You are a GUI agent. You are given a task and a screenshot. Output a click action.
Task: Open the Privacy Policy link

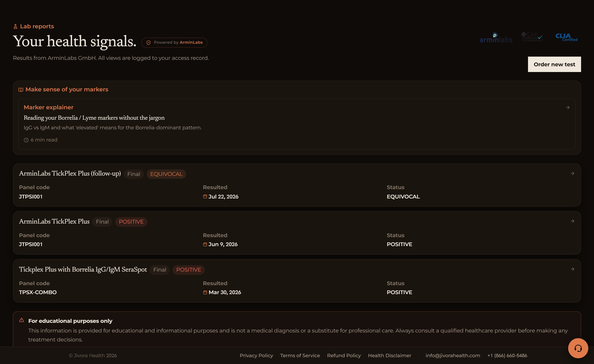pyautogui.click(x=256, y=356)
